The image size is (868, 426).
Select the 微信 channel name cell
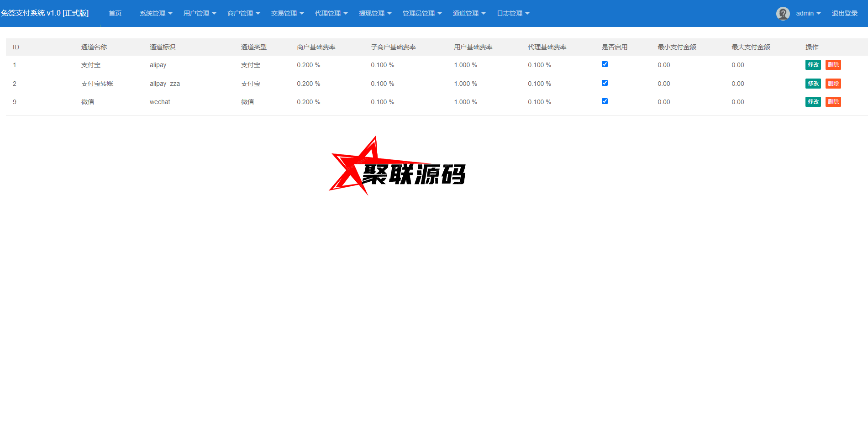pyautogui.click(x=88, y=102)
